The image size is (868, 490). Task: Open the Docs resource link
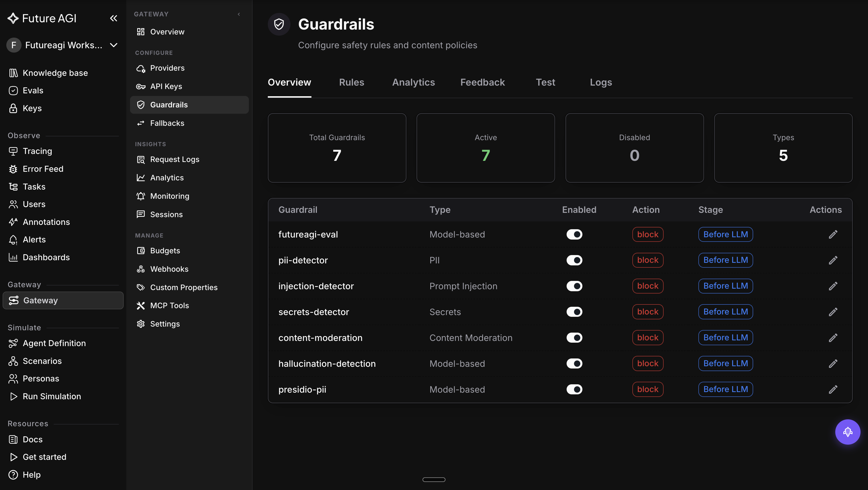coord(63,439)
